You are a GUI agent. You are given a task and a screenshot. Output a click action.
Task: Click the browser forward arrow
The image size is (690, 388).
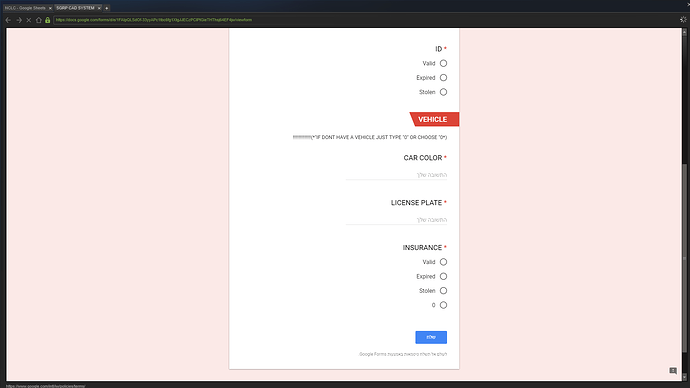(18, 20)
